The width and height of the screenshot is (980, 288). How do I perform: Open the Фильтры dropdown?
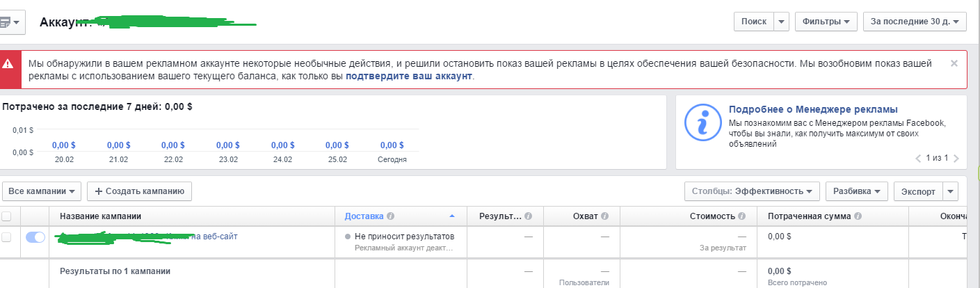pos(826,22)
